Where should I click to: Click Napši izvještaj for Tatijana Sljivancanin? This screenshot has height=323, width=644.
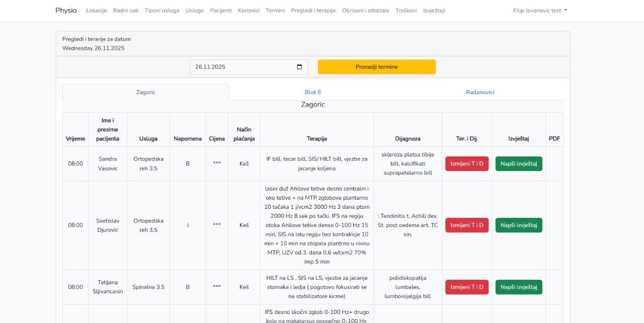tap(519, 287)
